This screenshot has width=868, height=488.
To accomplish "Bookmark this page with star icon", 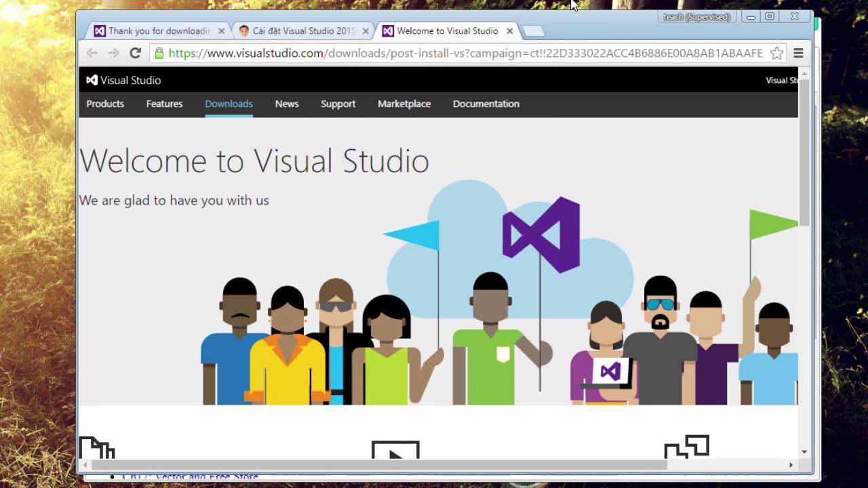I will point(777,53).
